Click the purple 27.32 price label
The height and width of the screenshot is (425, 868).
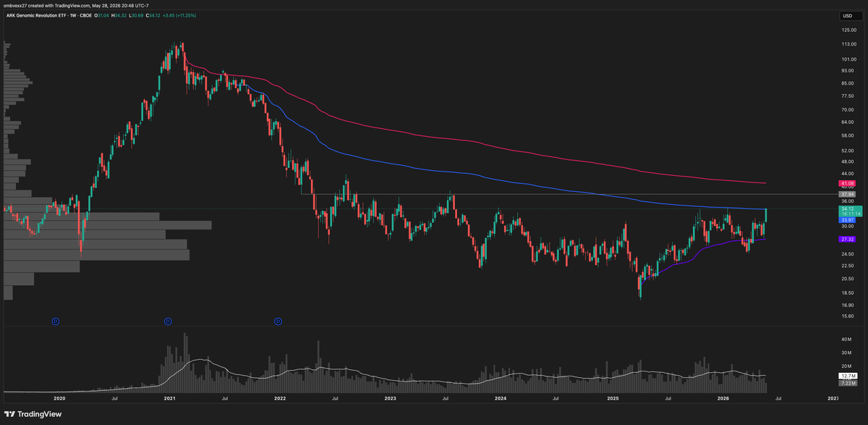click(847, 239)
